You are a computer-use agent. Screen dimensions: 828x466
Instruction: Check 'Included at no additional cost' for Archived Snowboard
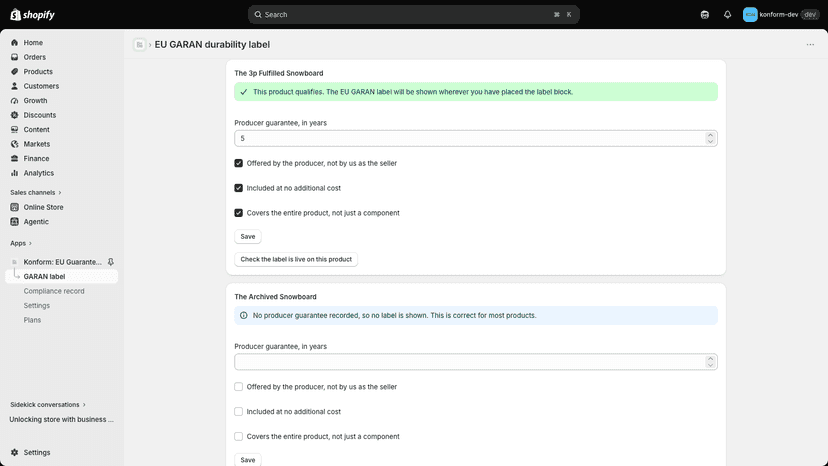(239, 412)
